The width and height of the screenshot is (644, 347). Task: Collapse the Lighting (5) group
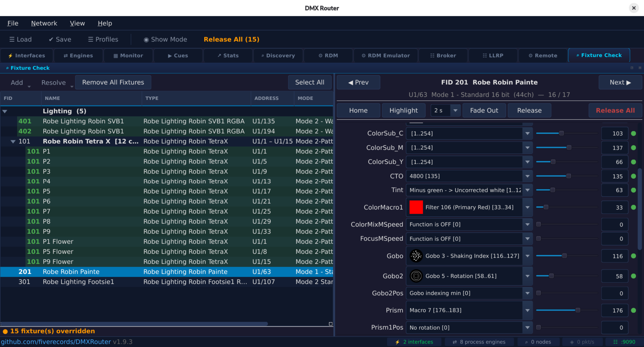pos(5,111)
